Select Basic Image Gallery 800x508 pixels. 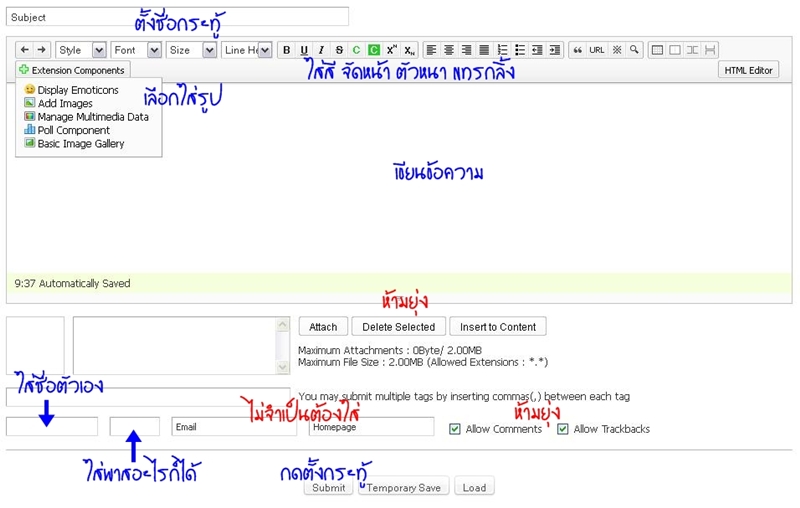[x=74, y=143]
